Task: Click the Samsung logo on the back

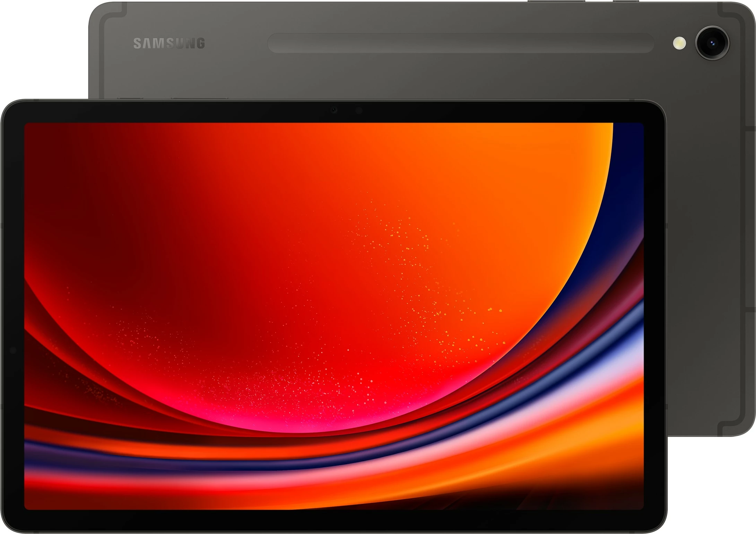Action: pos(169,42)
